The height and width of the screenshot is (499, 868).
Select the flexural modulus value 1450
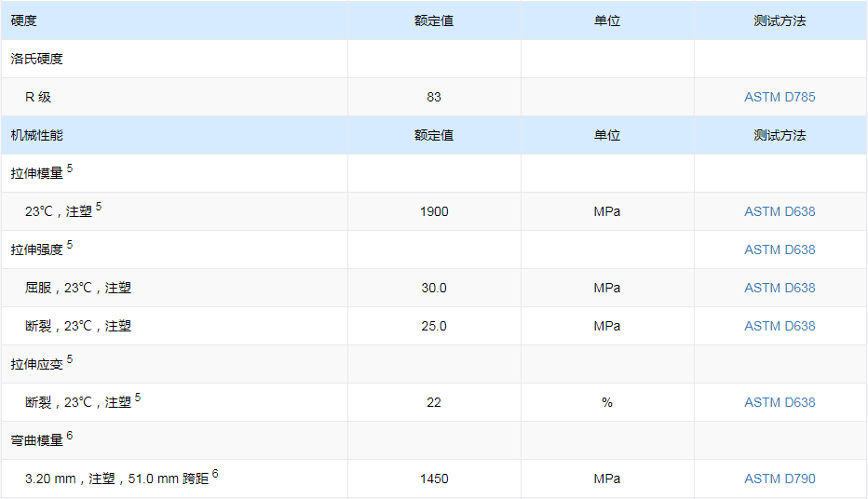pos(434,479)
